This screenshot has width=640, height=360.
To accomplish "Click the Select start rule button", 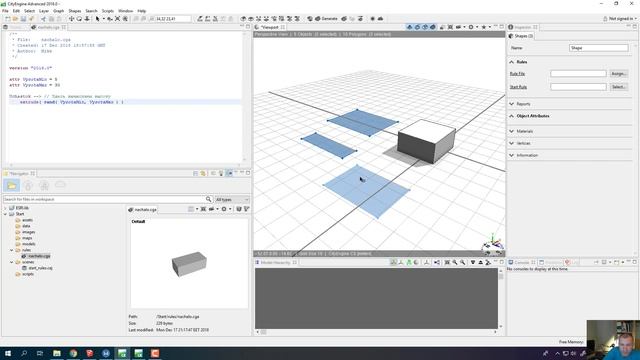I will point(619,87).
